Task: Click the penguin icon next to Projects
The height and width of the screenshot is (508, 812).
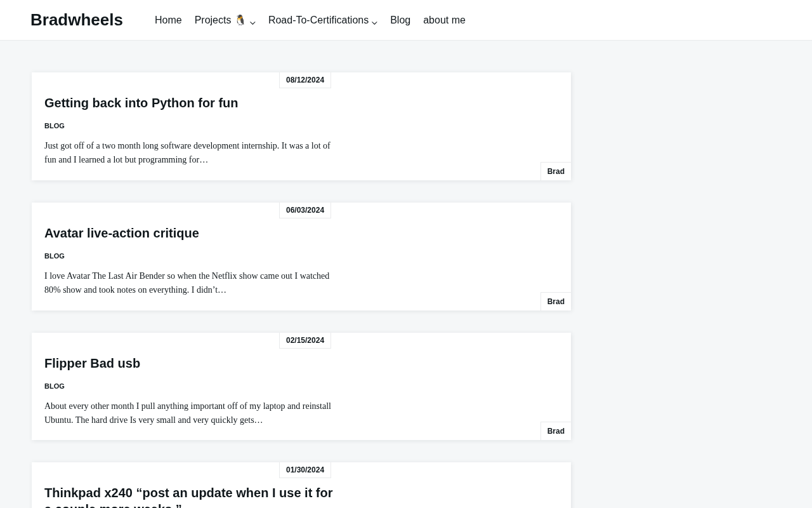Action: 240,20
